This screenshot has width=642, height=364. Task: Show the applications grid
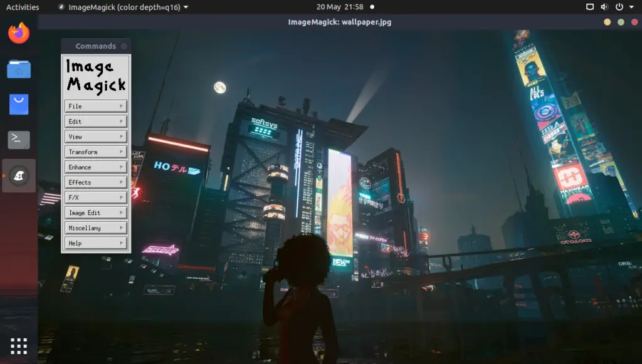pyautogui.click(x=19, y=346)
